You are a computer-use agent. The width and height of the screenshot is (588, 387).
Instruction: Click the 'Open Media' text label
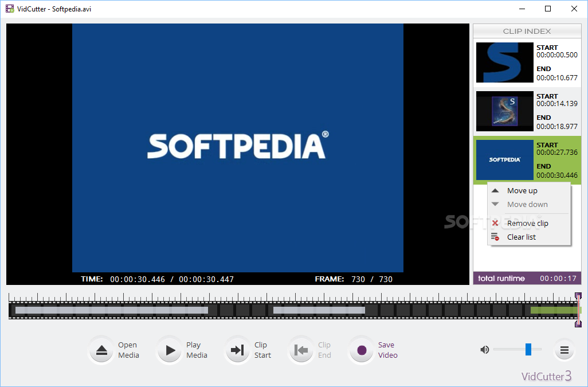tap(128, 350)
